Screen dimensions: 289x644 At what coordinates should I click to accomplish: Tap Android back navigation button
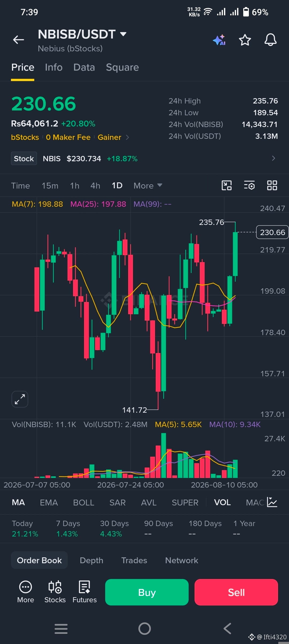click(227, 629)
